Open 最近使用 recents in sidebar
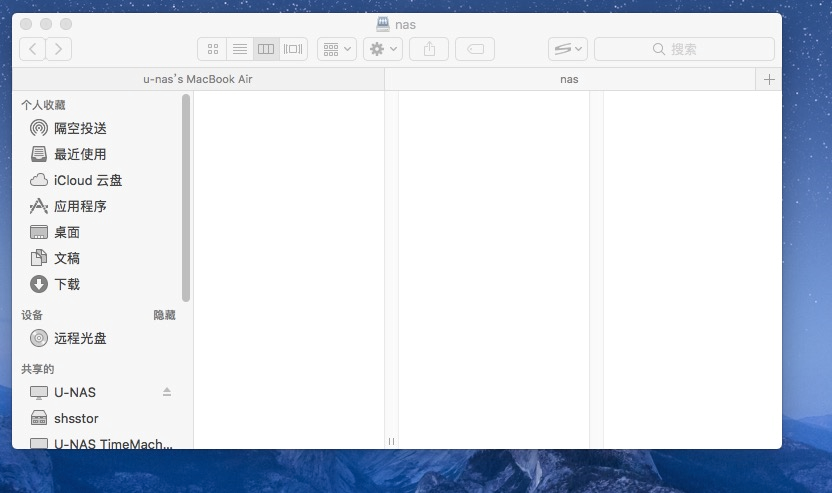The height and width of the screenshot is (493, 832). 101,154
